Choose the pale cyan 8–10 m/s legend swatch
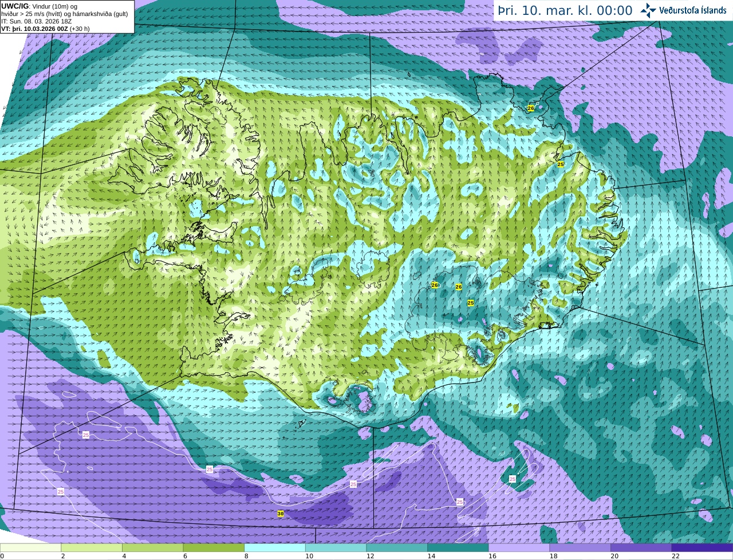The image size is (733, 560). pyautogui.click(x=275, y=547)
